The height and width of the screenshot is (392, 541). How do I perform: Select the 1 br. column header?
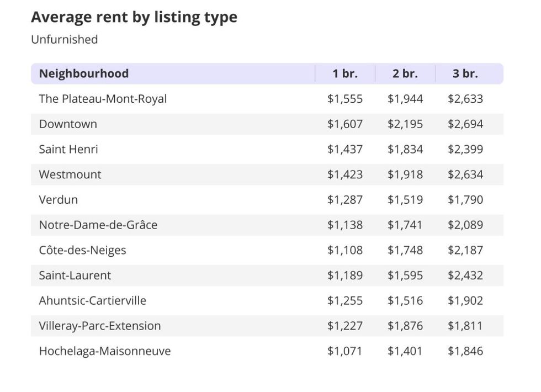[x=345, y=73]
